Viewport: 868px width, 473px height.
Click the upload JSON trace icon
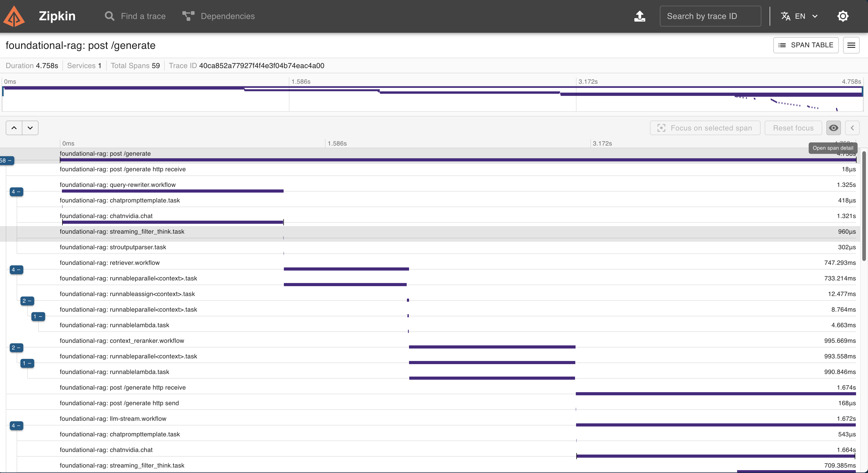tap(639, 16)
